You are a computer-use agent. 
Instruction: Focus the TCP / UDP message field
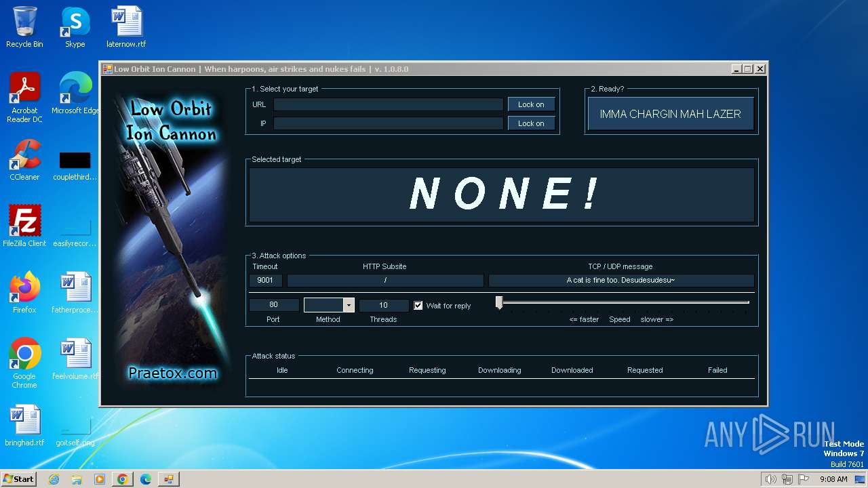pos(620,280)
